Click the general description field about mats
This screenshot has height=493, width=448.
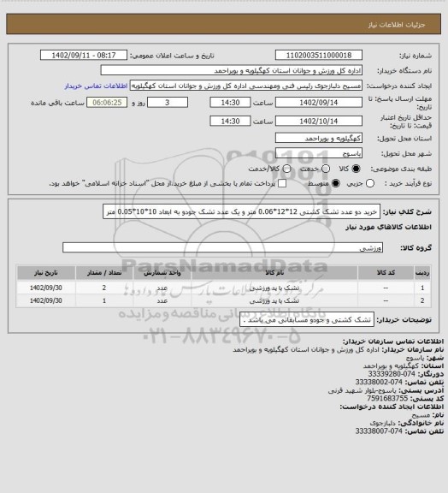tap(241, 211)
